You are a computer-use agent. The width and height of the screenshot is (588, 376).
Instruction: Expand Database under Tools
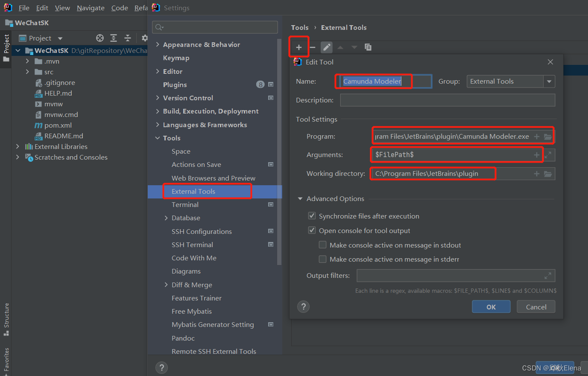point(166,218)
